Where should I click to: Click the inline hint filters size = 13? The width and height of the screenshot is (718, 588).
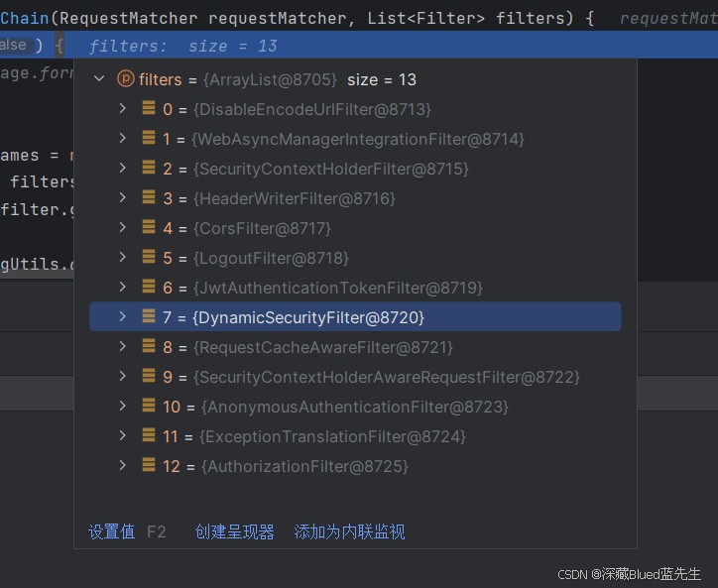[x=182, y=46]
